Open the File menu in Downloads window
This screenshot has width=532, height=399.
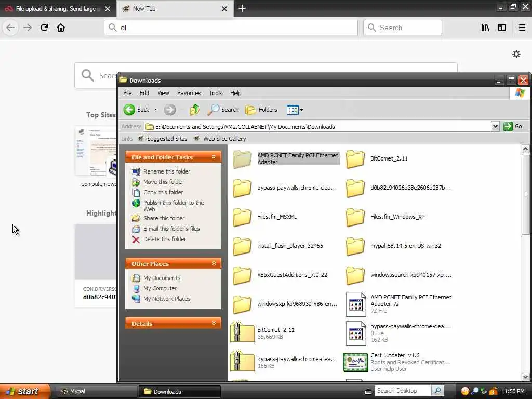[127, 93]
